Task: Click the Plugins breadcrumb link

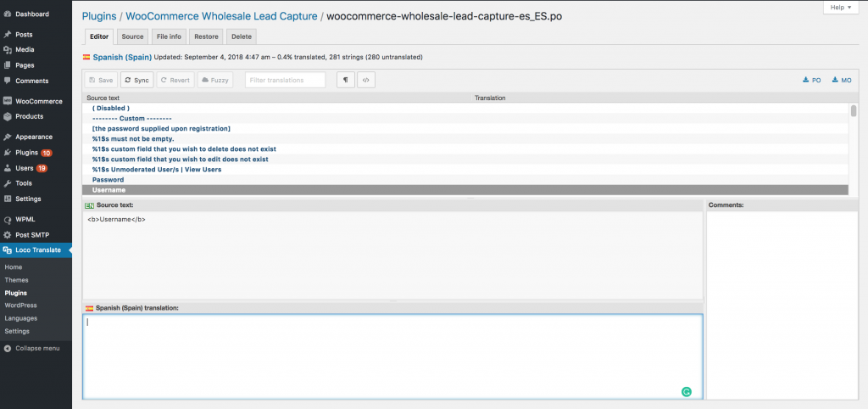Action: (98, 16)
